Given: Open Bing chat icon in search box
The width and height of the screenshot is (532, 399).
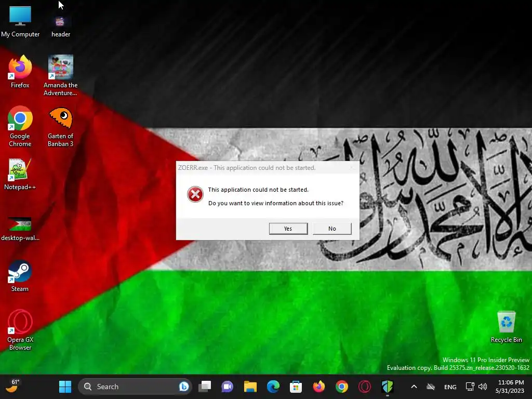Looking at the screenshot, I should pyautogui.click(x=183, y=387).
